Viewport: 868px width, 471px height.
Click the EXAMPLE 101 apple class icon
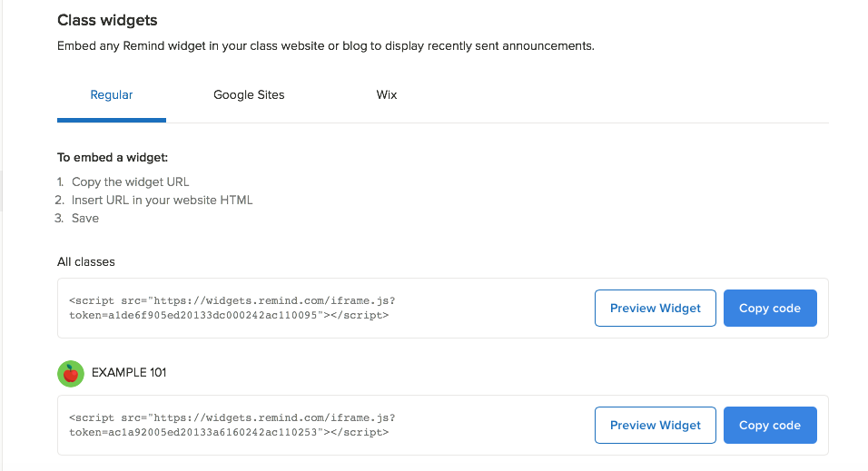(71, 373)
